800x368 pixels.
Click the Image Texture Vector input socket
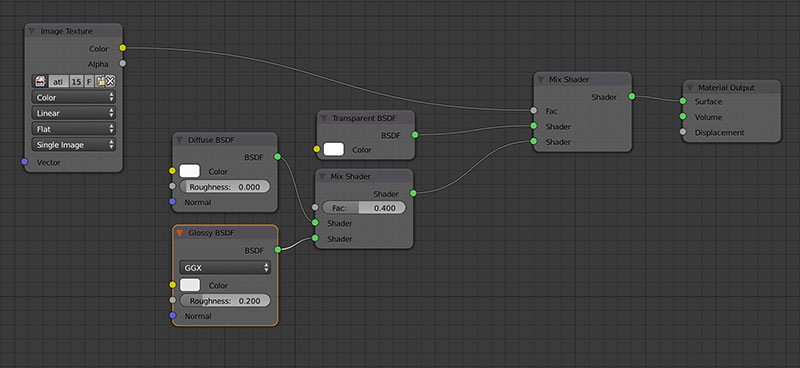24,162
